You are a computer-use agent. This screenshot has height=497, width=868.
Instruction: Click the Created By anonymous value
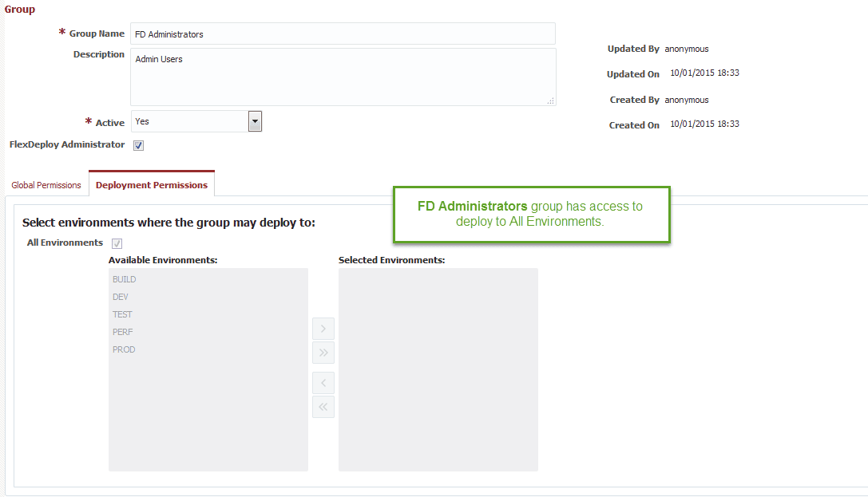pyautogui.click(x=687, y=100)
